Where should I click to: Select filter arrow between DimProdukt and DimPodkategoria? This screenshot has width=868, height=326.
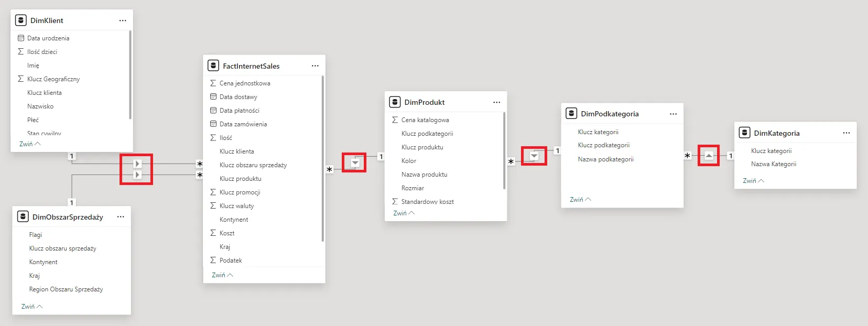click(x=534, y=156)
